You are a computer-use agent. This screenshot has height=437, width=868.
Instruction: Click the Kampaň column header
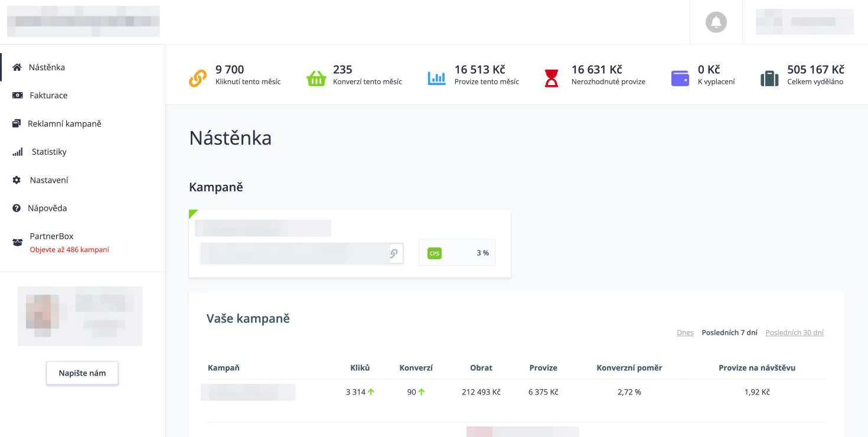(224, 368)
